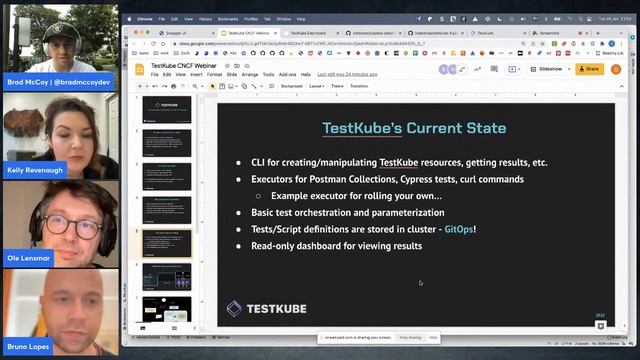Select the Line tool
The width and height of the screenshot is (640, 360).
(254, 86)
